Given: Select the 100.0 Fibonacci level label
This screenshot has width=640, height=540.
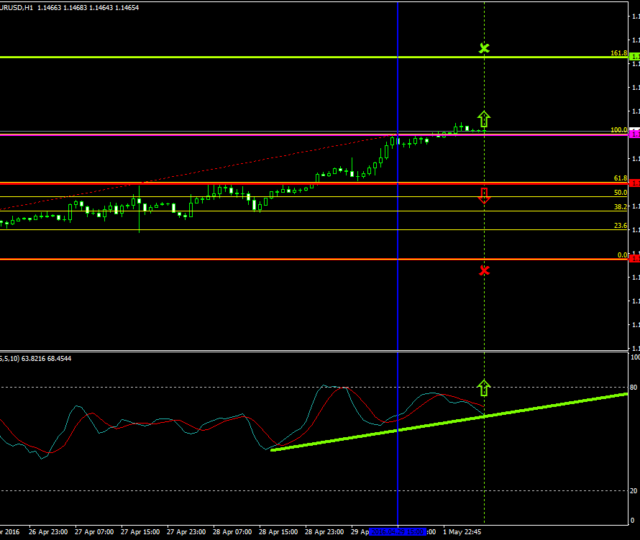Looking at the screenshot, I should click(618, 130).
